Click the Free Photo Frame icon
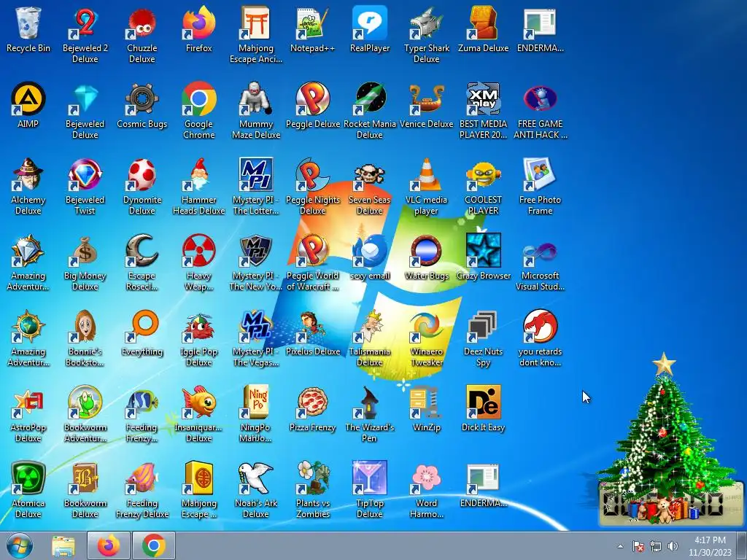Image resolution: width=747 pixels, height=560 pixels. point(540,174)
